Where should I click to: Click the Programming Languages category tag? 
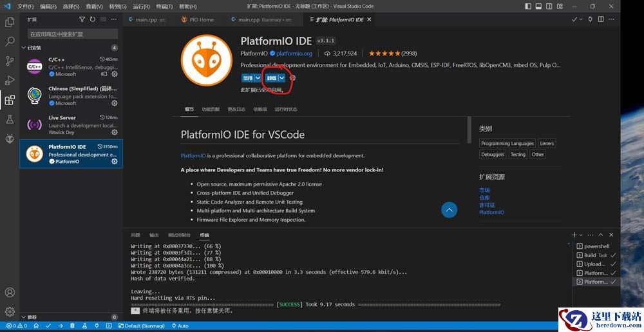pyautogui.click(x=507, y=143)
